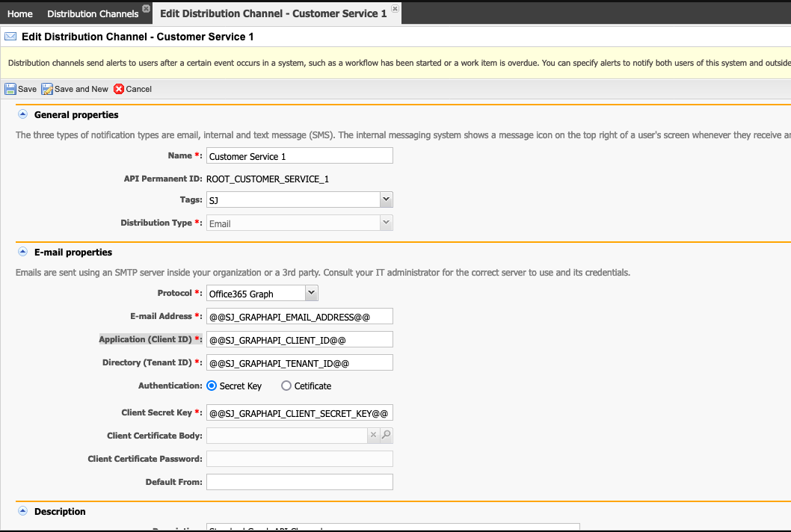
Task: Close the Distribution Channels tab
Action: 146,8
